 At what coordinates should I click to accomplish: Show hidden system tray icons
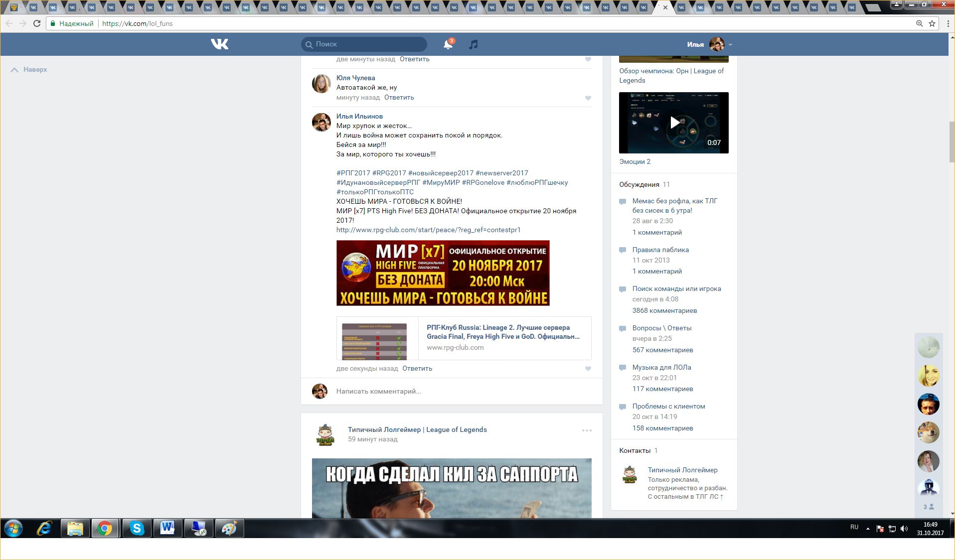(x=868, y=529)
